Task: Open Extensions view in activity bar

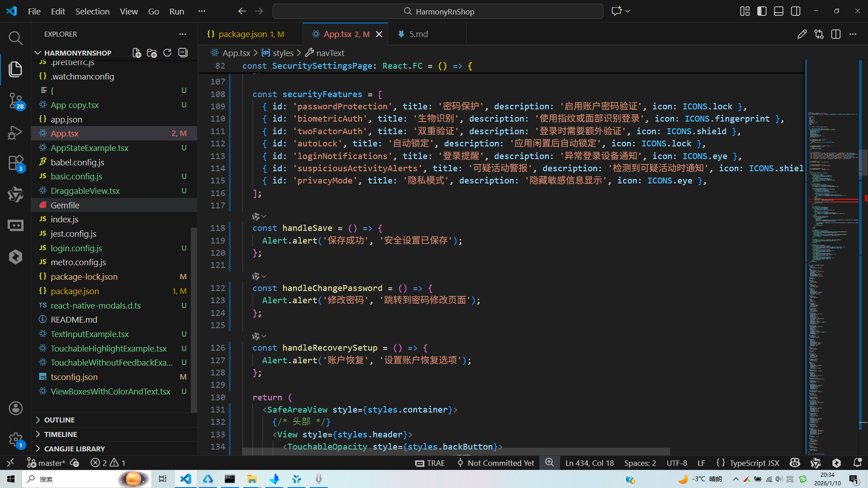Action: 15,163
